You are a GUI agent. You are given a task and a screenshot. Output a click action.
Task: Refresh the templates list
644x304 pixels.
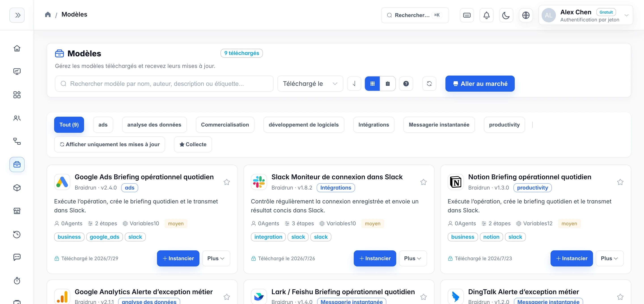(x=429, y=84)
